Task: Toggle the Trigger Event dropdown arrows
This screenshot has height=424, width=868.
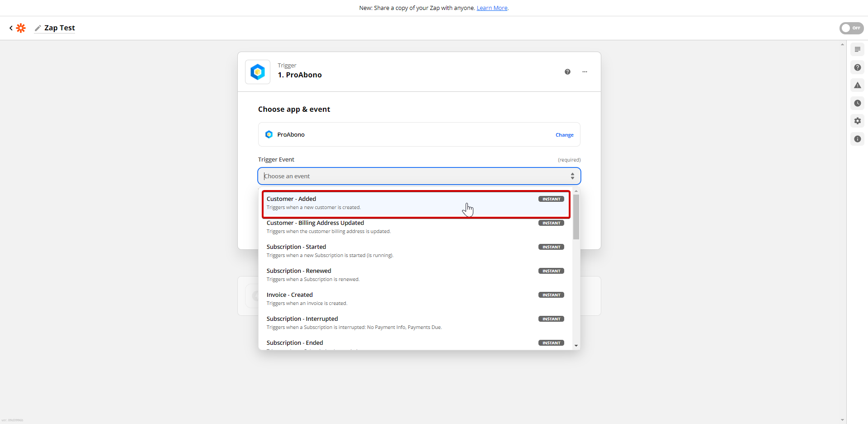Action: pyautogui.click(x=572, y=176)
